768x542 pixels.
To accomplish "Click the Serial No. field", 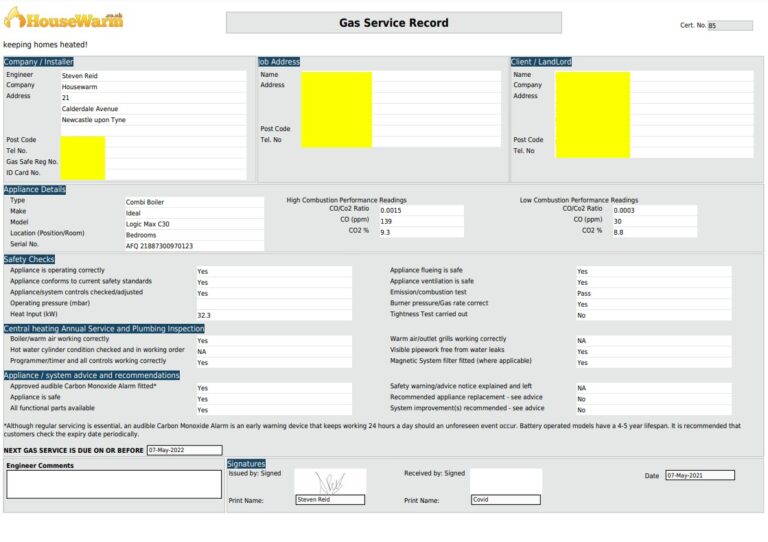I will [194, 246].
